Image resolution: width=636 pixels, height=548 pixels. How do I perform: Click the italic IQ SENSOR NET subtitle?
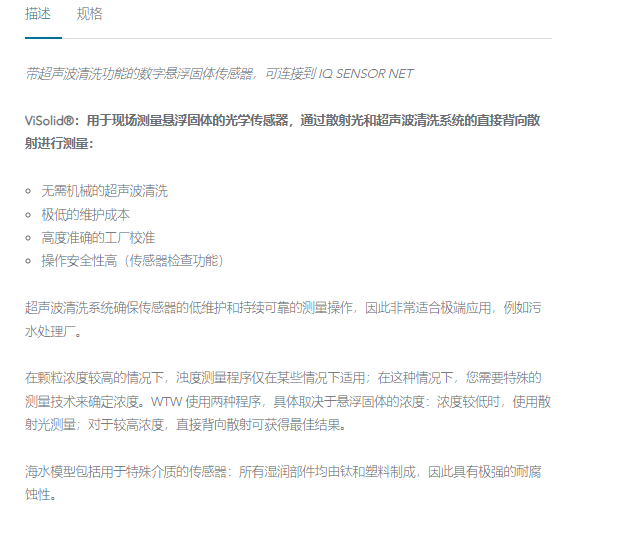[219, 74]
